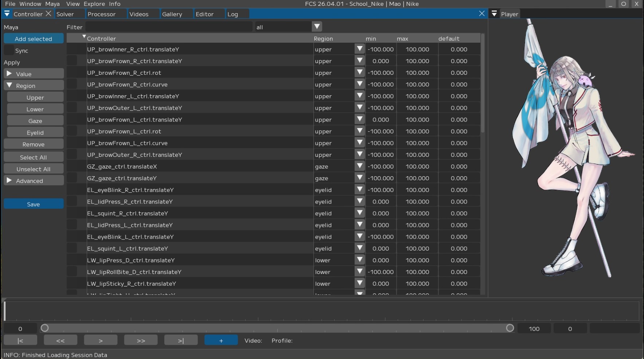Open the Controller panel menu triangle icon
644x359 pixels.
(7, 14)
